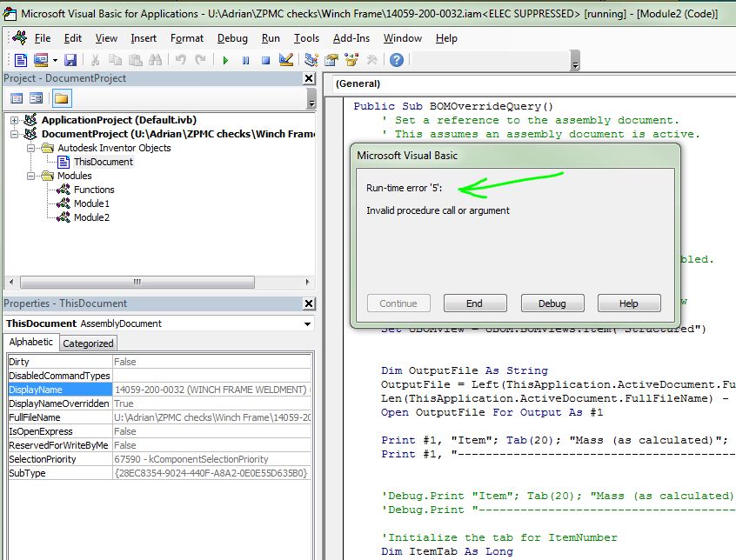Click View Code icon in Project panel

point(17,98)
